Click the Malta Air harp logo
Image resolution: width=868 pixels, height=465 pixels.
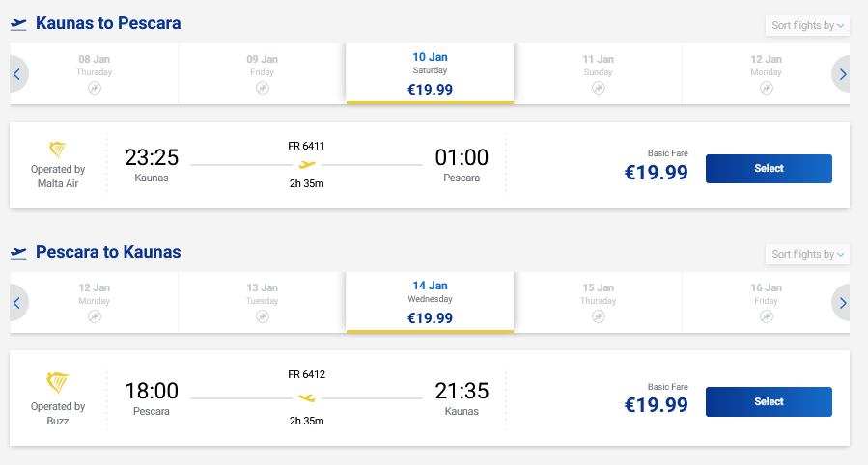pos(58,150)
